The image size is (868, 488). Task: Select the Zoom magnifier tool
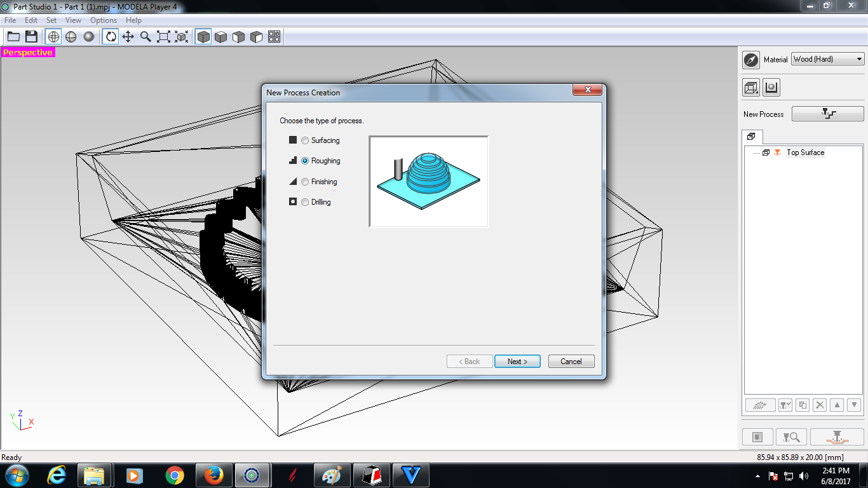click(x=146, y=37)
